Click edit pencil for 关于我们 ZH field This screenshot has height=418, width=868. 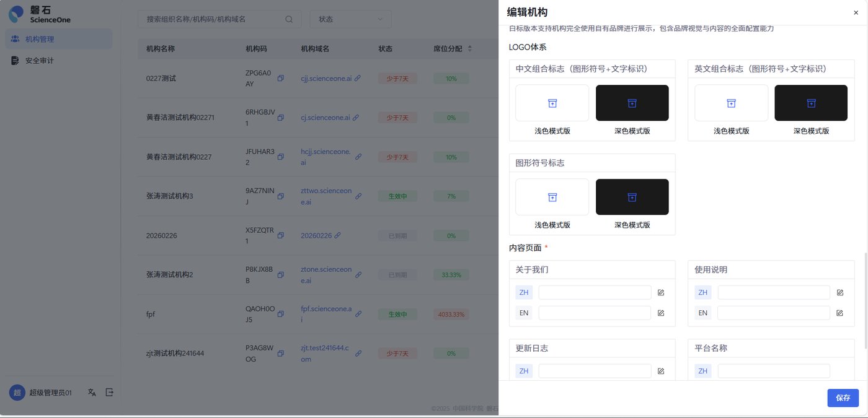(660, 292)
